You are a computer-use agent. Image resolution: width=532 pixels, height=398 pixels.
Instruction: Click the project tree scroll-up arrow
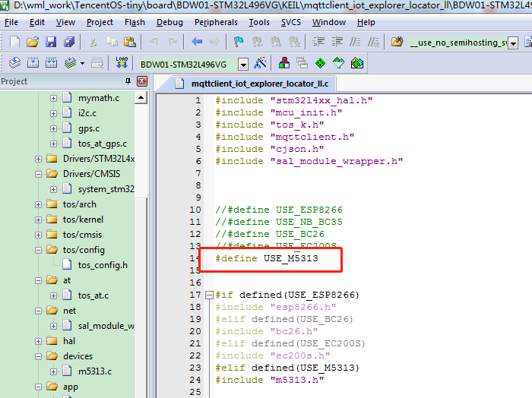(141, 98)
